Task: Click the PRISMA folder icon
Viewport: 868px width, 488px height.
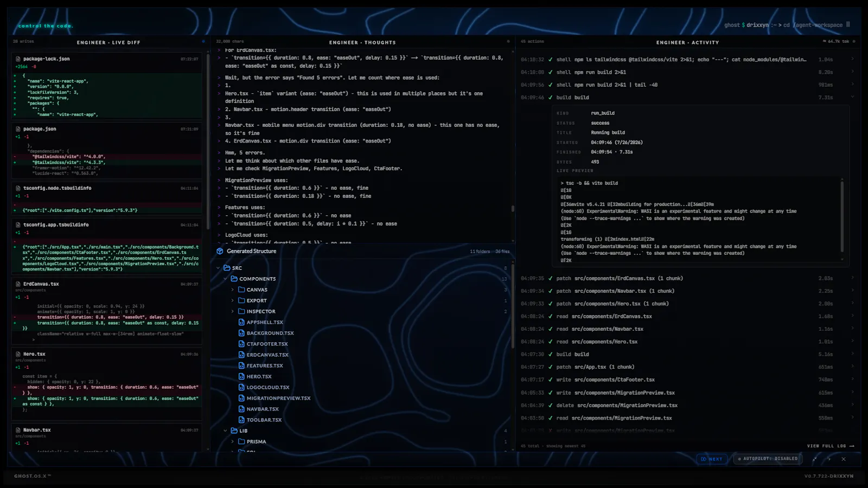Action: (x=242, y=441)
